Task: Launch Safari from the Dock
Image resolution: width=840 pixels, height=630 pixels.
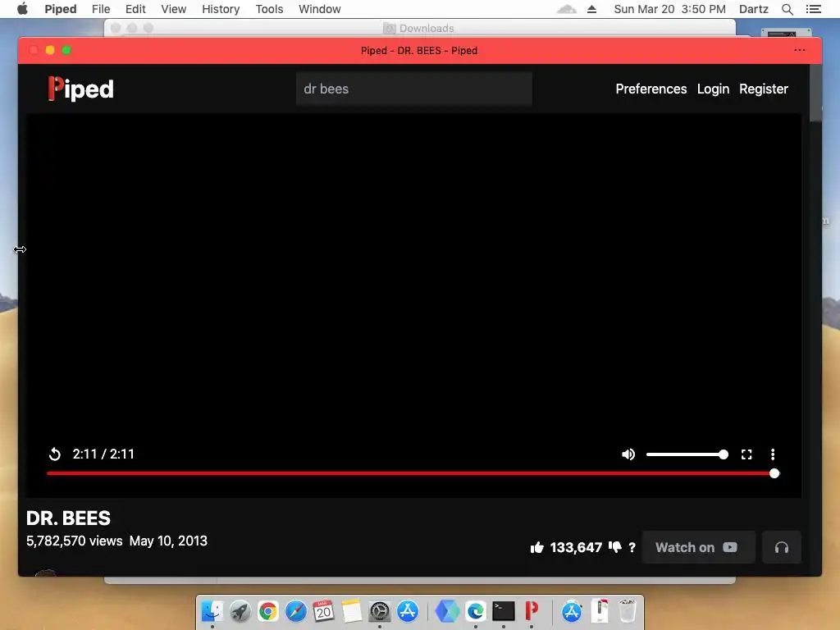Action: point(295,610)
